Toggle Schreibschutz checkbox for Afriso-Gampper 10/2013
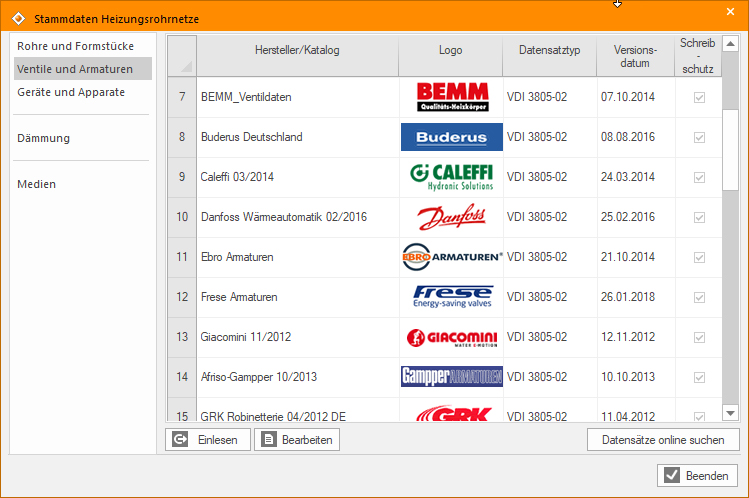 point(699,378)
